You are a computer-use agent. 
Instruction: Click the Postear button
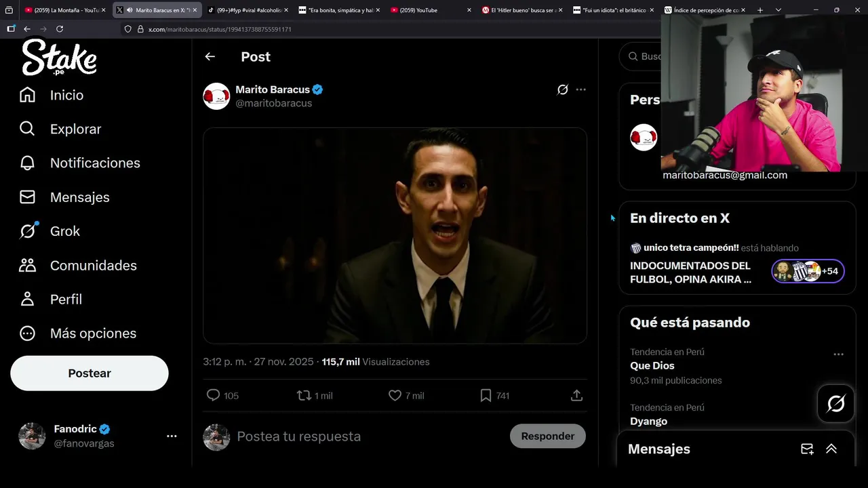click(x=90, y=373)
